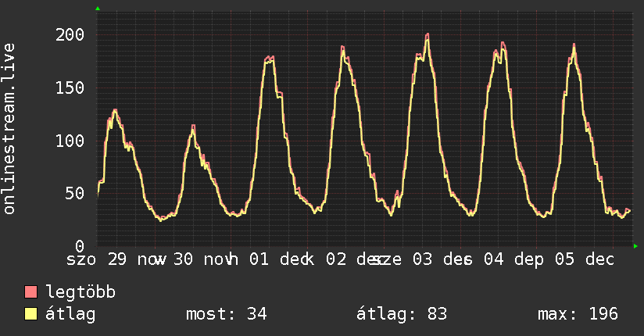Click the yellow átlag legend swatch

point(30,314)
